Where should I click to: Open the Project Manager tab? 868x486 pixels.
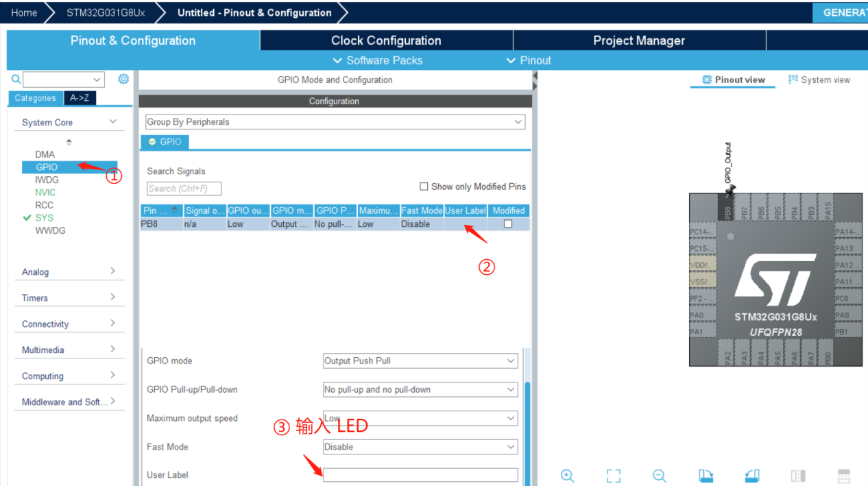click(x=638, y=40)
